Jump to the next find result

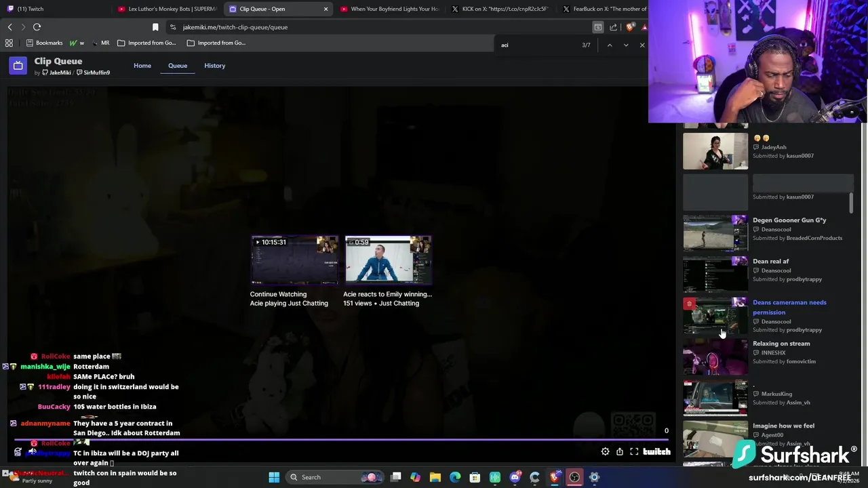click(625, 45)
